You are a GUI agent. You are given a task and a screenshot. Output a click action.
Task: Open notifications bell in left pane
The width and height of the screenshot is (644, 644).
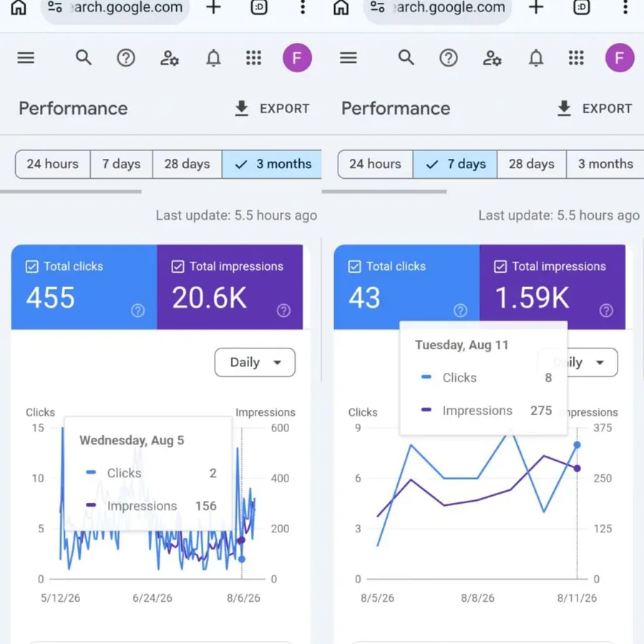click(x=213, y=58)
